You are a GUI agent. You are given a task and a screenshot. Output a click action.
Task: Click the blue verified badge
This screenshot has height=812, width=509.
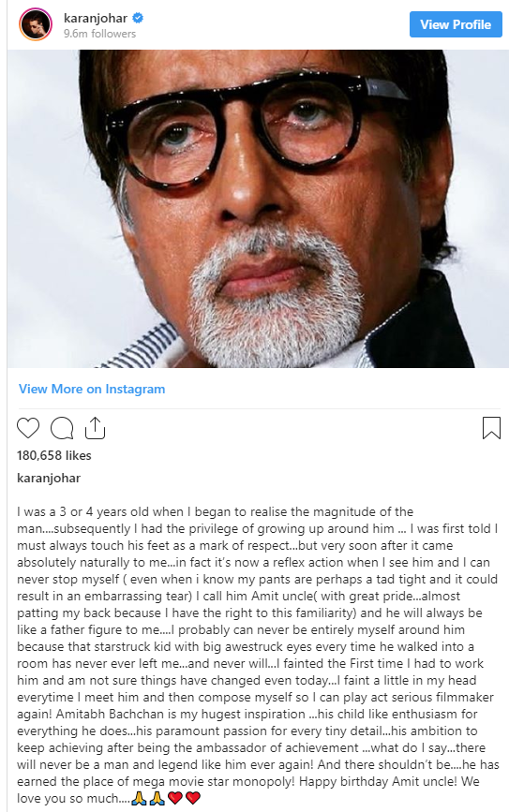(x=138, y=18)
